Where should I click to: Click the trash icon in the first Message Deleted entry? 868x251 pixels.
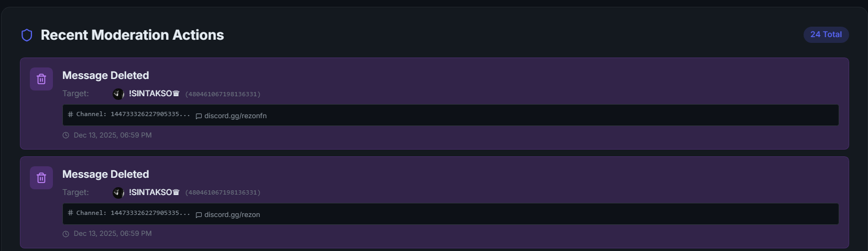click(x=41, y=79)
